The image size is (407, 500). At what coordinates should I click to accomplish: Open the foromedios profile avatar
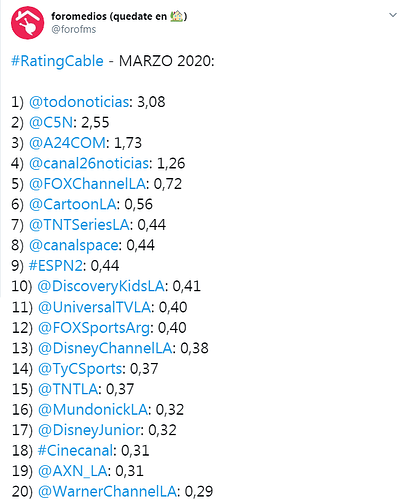pos(27,23)
